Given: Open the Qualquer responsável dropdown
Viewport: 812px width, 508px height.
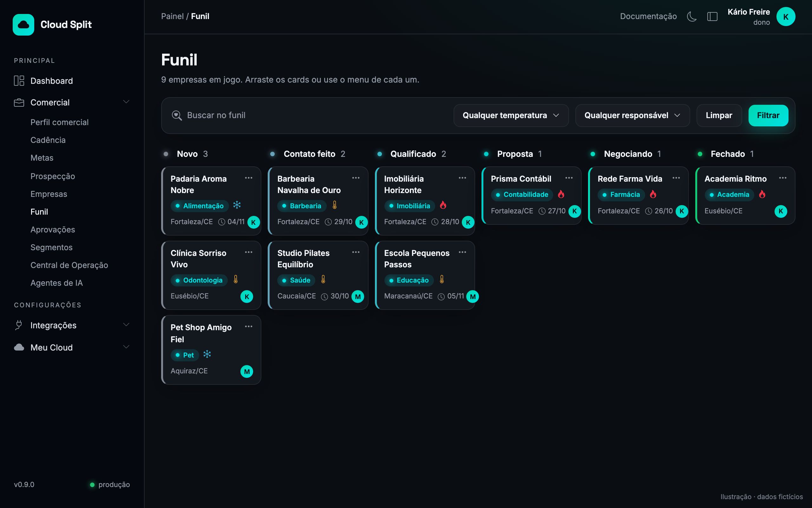Looking at the screenshot, I should [x=632, y=115].
